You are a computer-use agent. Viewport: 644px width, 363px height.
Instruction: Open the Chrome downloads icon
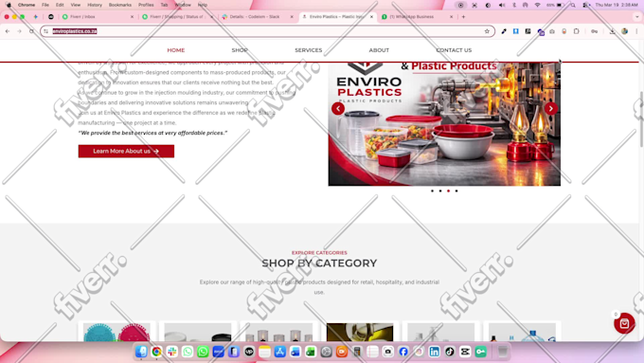point(613,31)
